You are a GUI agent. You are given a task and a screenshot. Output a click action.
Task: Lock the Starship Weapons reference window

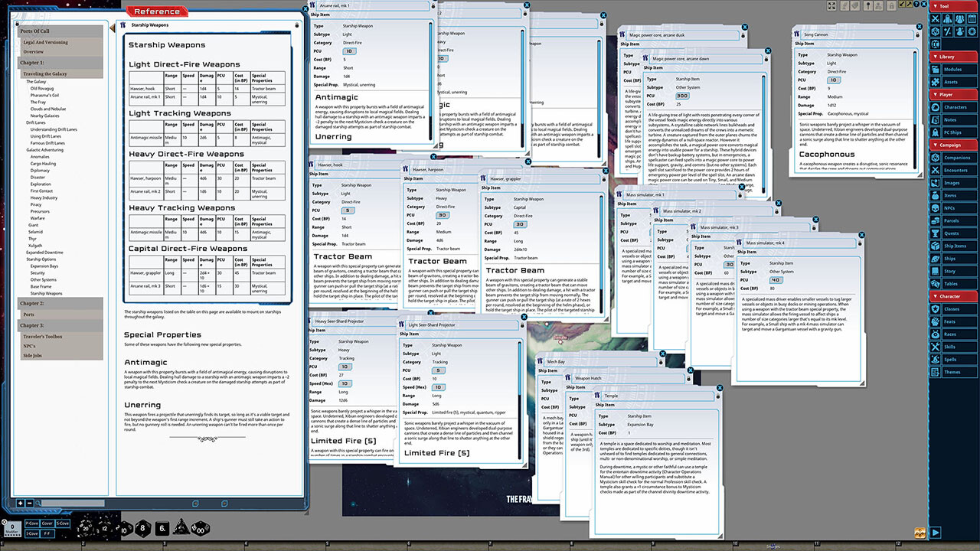(x=297, y=24)
